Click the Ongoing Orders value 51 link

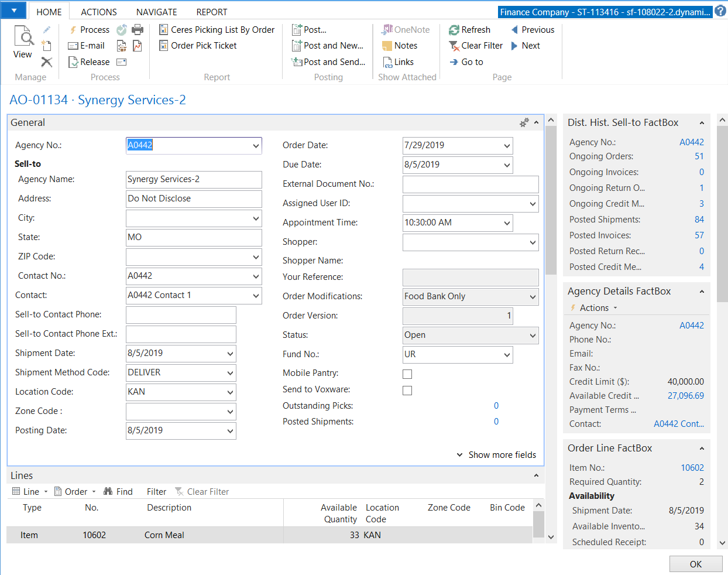pyautogui.click(x=699, y=156)
